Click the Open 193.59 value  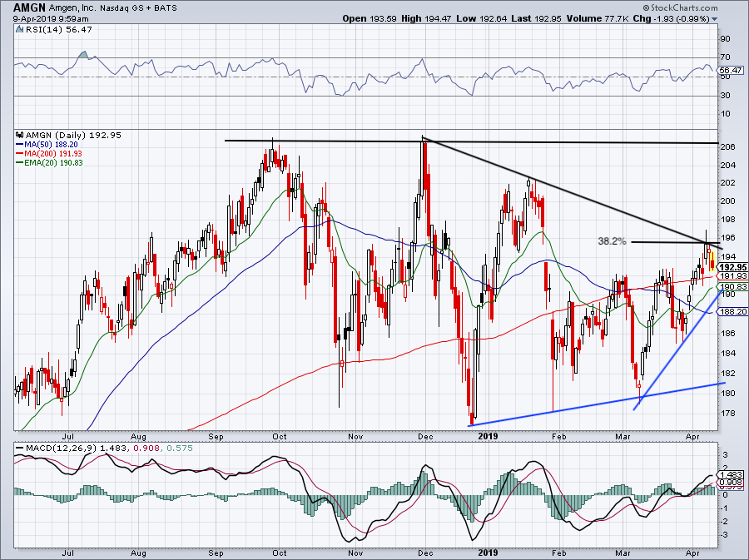click(x=370, y=18)
